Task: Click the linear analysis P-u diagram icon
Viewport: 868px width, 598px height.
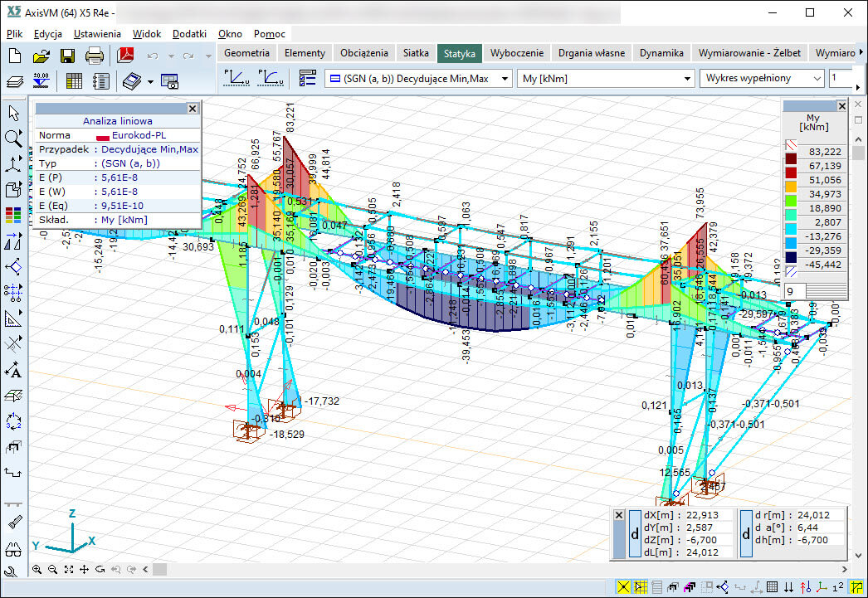Action: 237,78
